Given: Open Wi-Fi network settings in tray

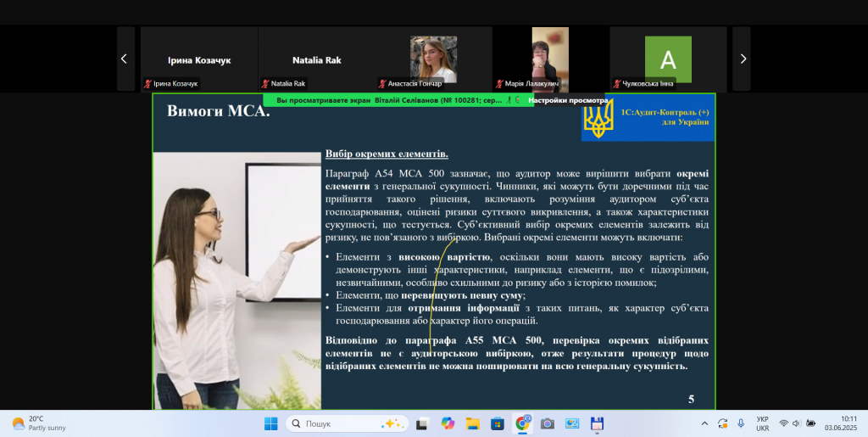Looking at the screenshot, I should pyautogui.click(x=783, y=423).
